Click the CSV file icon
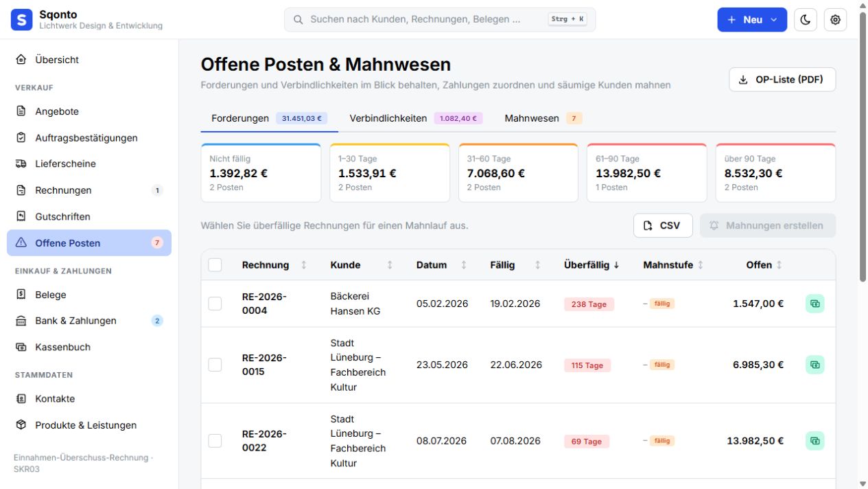Image resolution: width=868 pixels, height=489 pixels. coord(648,225)
